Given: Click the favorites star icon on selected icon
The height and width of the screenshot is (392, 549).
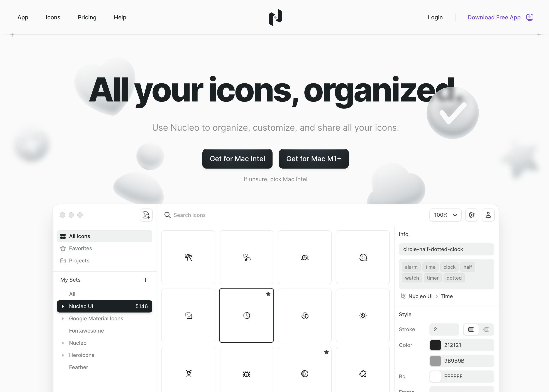Looking at the screenshot, I should click(x=268, y=294).
